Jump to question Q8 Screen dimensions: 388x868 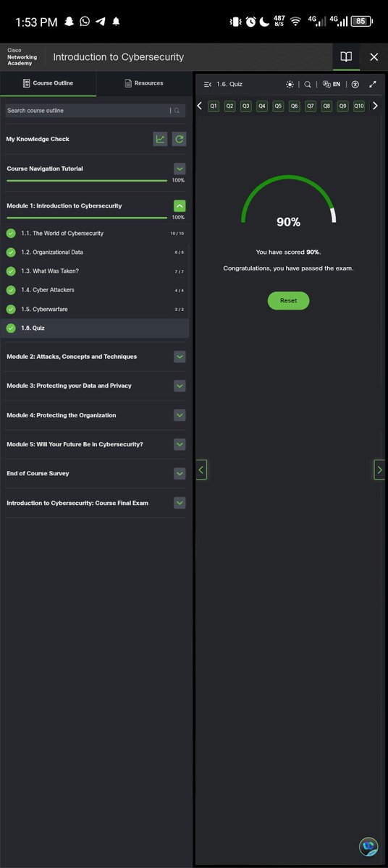tap(326, 106)
